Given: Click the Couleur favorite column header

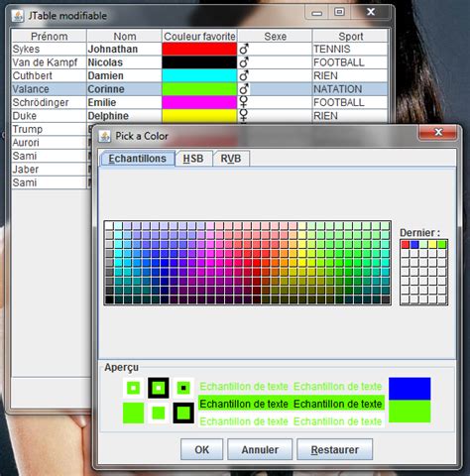Looking at the screenshot, I should [x=199, y=36].
